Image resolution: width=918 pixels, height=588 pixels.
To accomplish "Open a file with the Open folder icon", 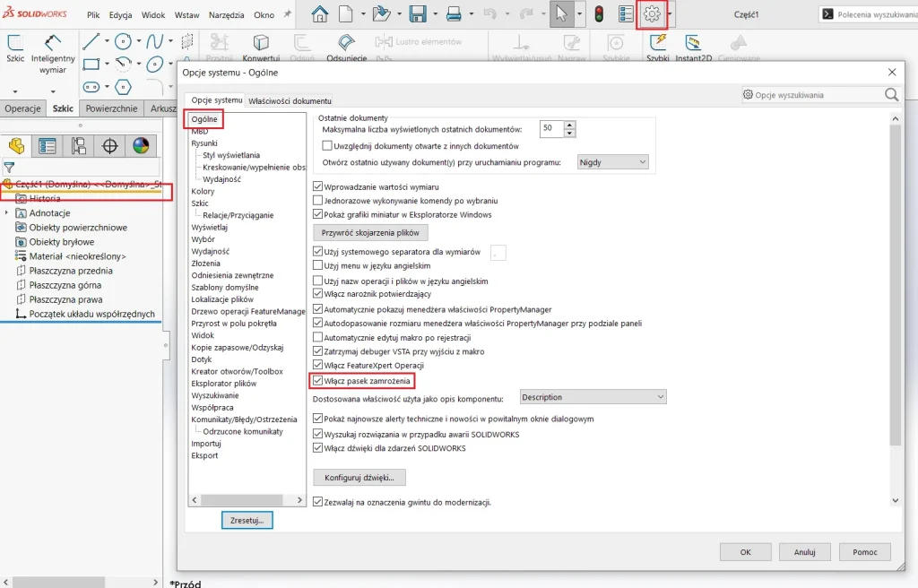I will tap(381, 14).
